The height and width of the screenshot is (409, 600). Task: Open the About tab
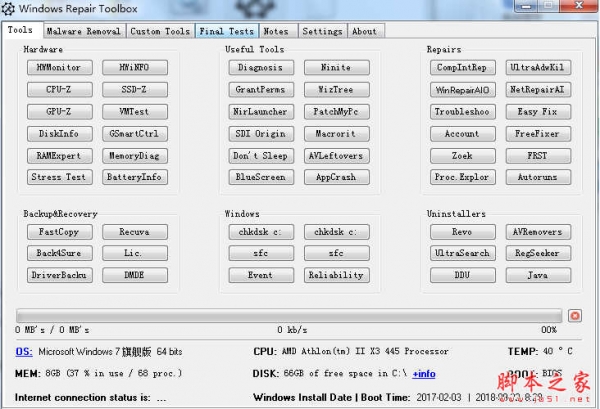tap(364, 31)
